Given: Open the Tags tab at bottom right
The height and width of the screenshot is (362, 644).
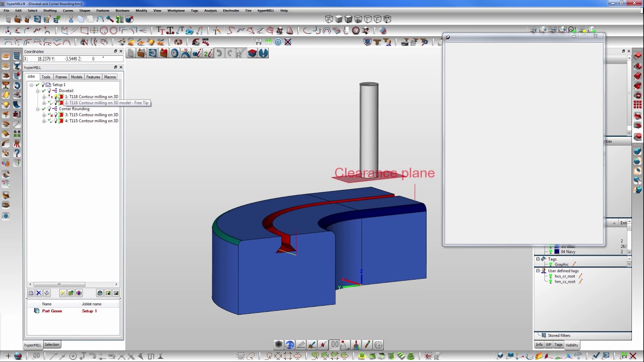Looking at the screenshot, I should [x=558, y=345].
